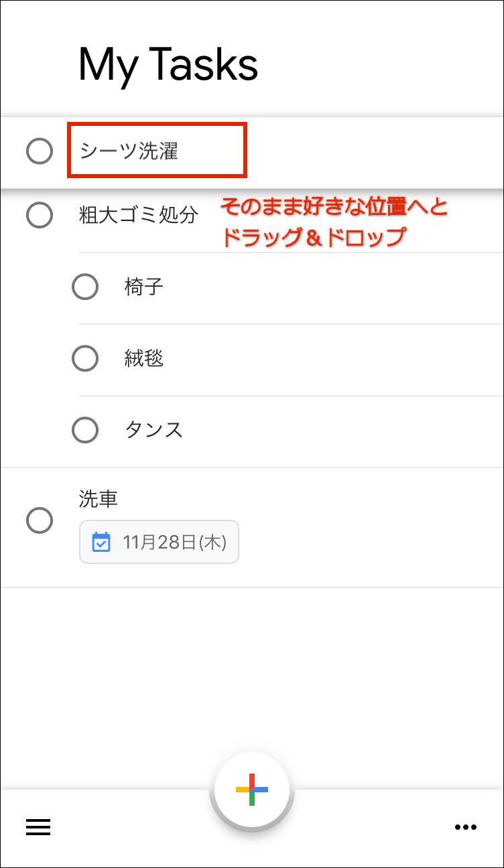Click the 11月28日(木) due date chip
The width and height of the screenshot is (504, 868).
click(x=160, y=542)
